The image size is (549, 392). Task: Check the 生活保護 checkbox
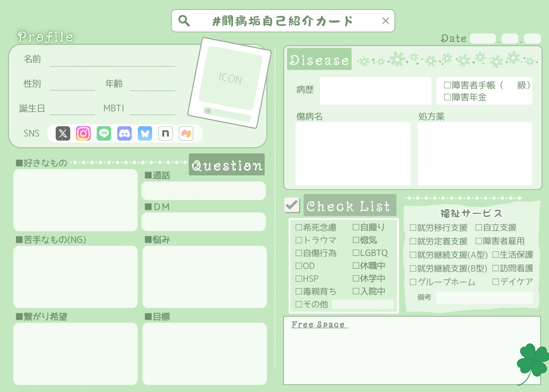(495, 255)
